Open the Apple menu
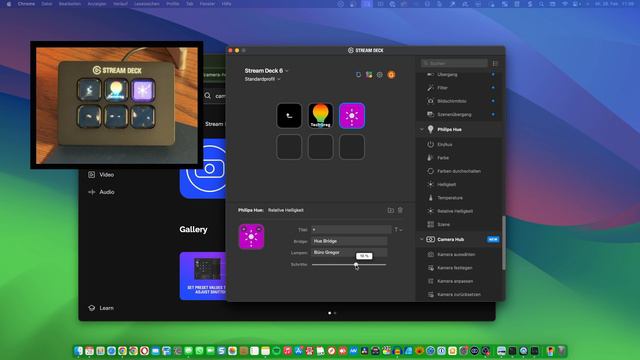 tap(9, 4)
